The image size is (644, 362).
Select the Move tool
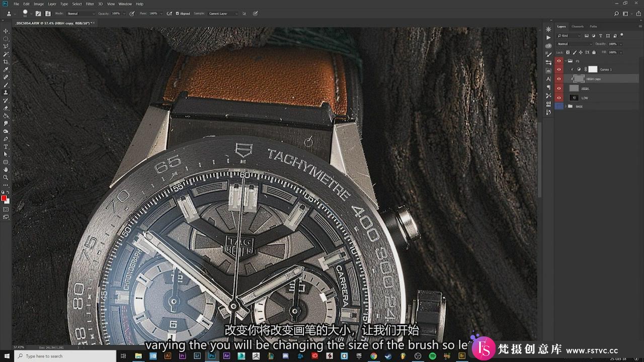point(6,31)
